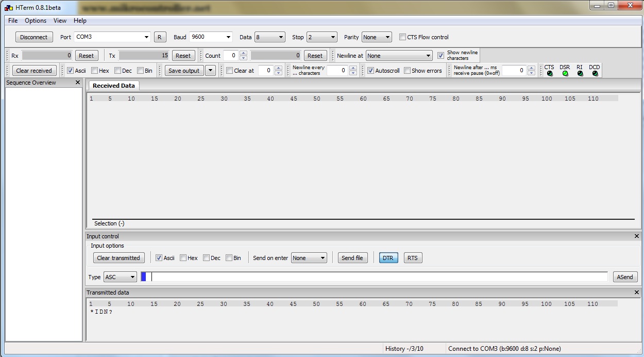
Task: Reset the Tx counter
Action: pos(183,56)
